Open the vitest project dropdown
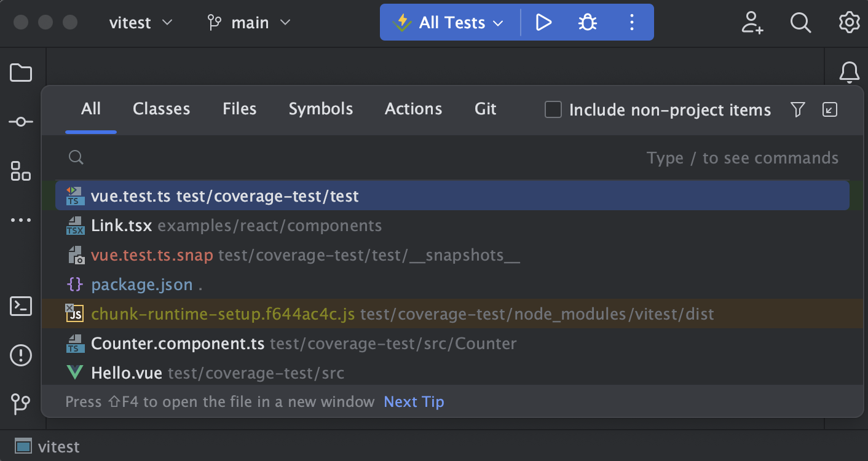 (x=141, y=23)
